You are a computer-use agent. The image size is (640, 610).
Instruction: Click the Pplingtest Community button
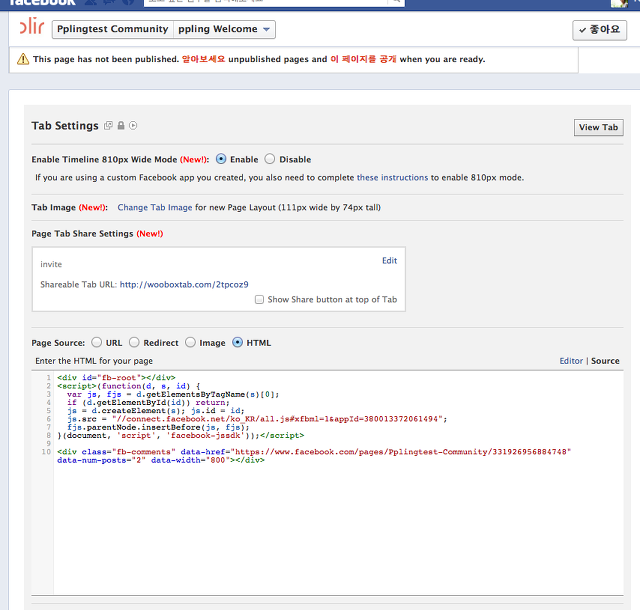pyautogui.click(x=113, y=29)
